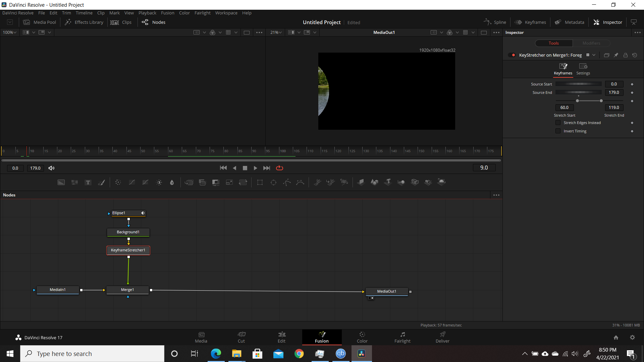The width and height of the screenshot is (644, 362).
Task: Add an Image Plane 3D tool
Action: pyautogui.click(x=361, y=182)
